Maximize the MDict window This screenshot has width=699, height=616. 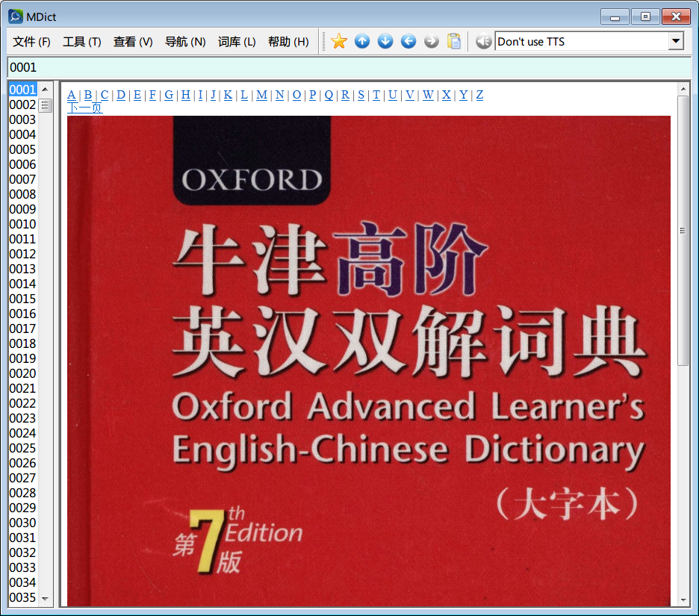645,17
